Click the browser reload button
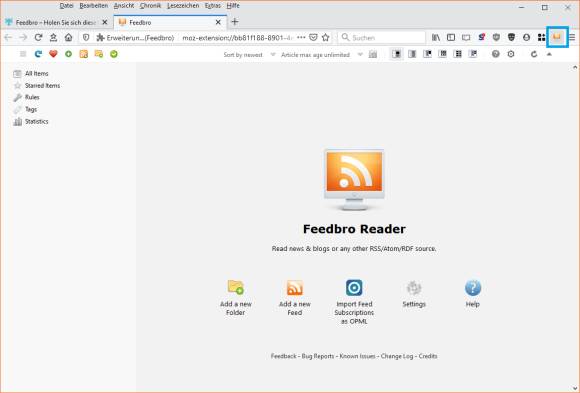 [x=38, y=37]
